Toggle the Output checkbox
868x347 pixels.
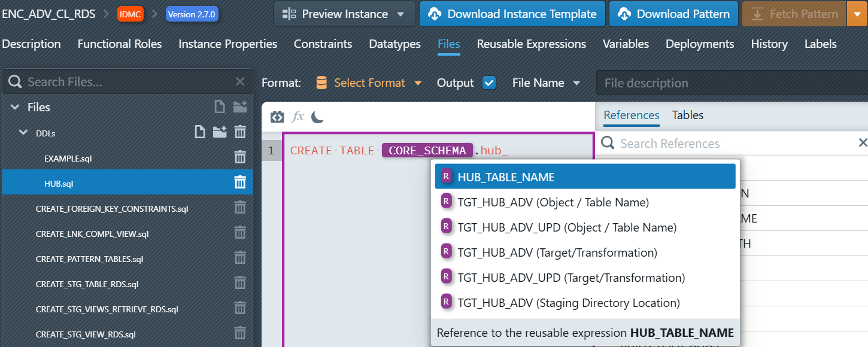[489, 83]
